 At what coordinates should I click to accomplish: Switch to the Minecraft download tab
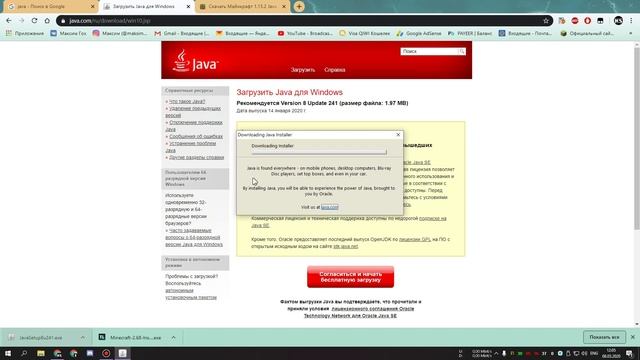[x=242, y=7]
